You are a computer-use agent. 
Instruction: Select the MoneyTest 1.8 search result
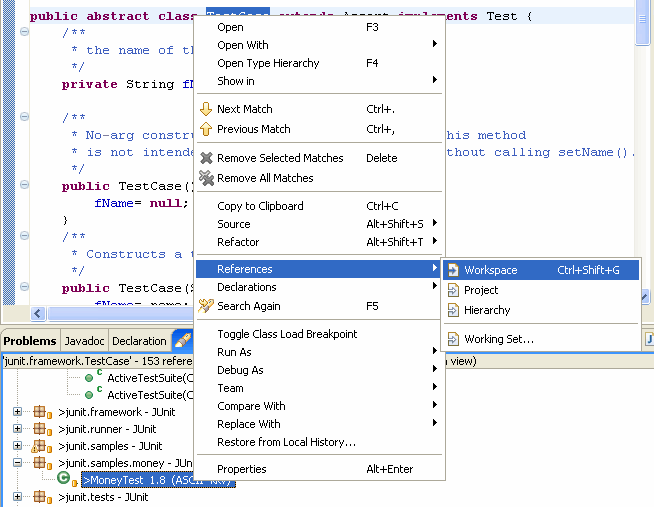(158, 480)
